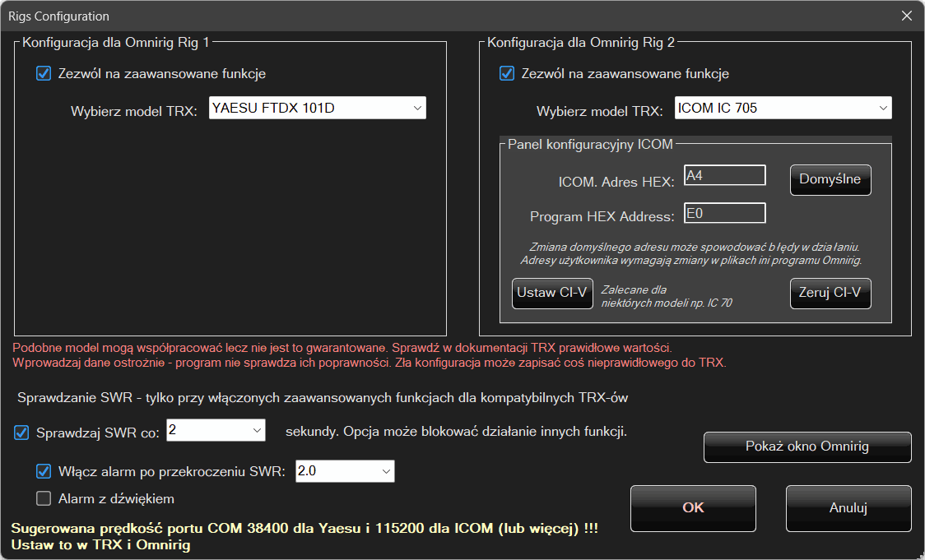Show Omnirig window with Pokaż okno Omnirig
Screen dimensions: 925x560
click(806, 447)
